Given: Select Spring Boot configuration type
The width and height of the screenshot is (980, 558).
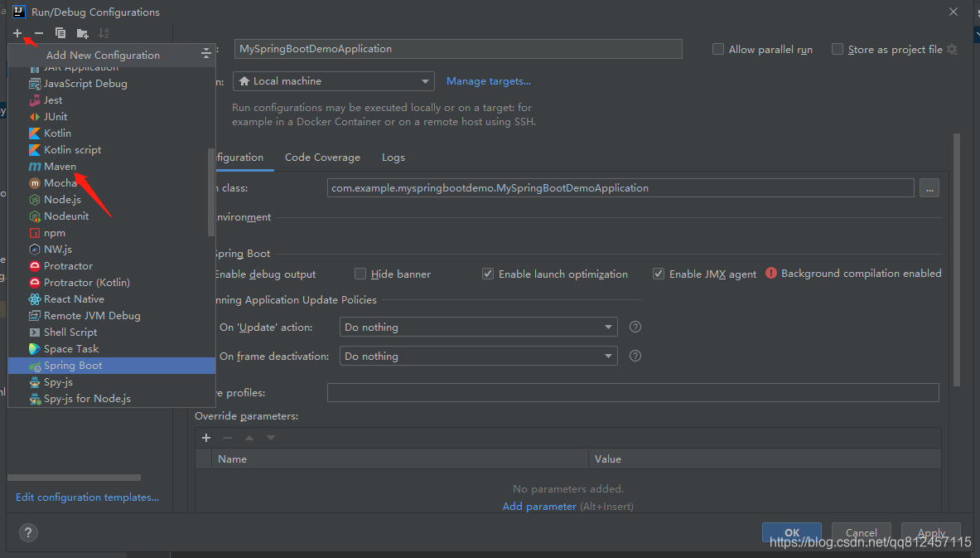Looking at the screenshot, I should tap(111, 366).
